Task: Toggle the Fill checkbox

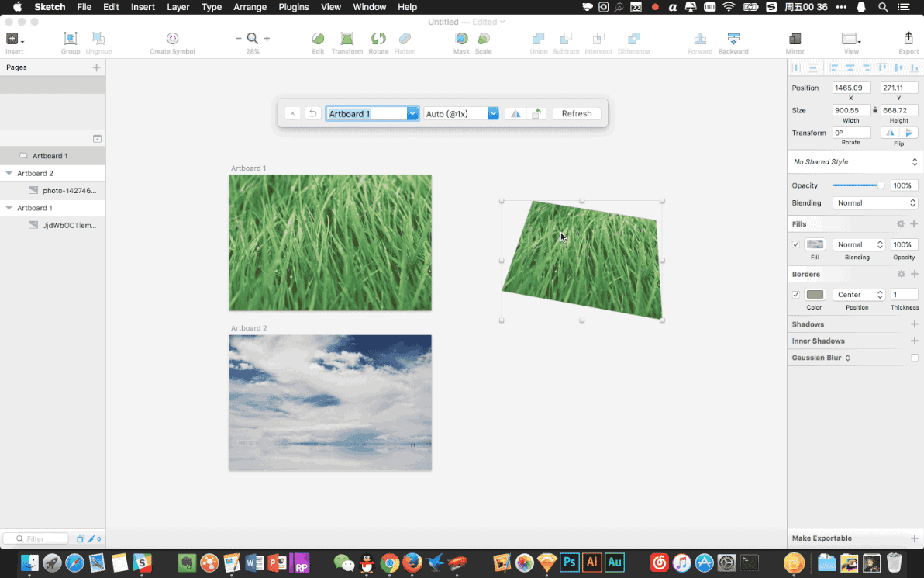Action: [x=795, y=244]
